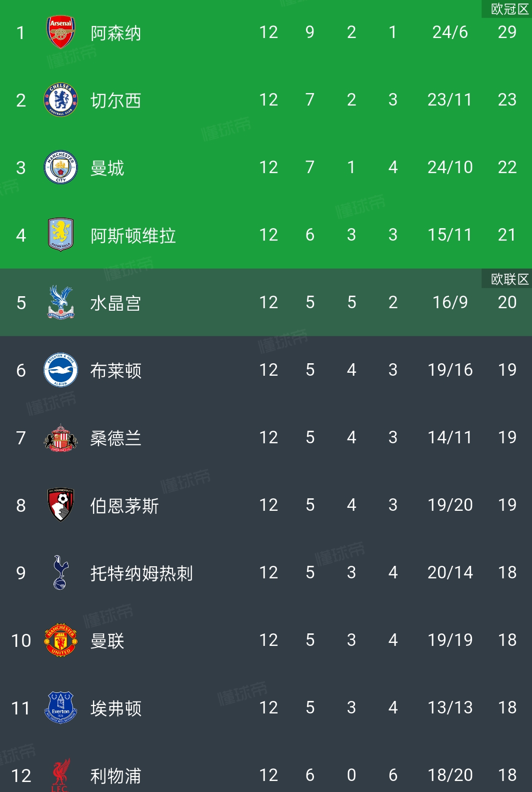Tap the 欧联区 zone label
This screenshot has width=532, height=792.
509,279
